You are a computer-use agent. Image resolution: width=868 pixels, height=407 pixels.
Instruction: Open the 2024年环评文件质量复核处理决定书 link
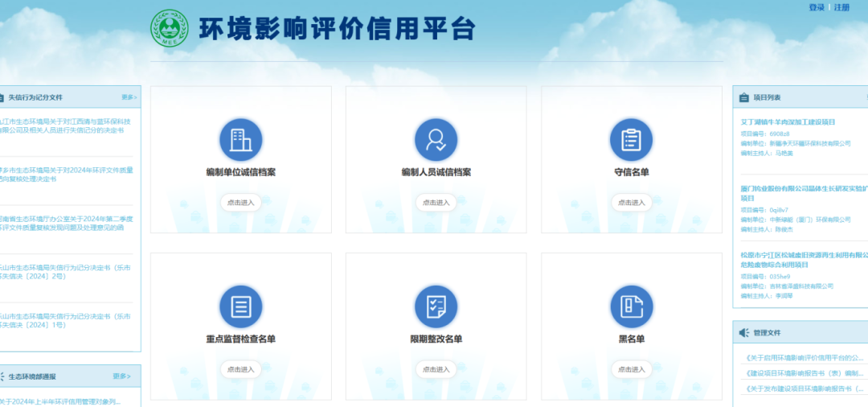(x=67, y=175)
